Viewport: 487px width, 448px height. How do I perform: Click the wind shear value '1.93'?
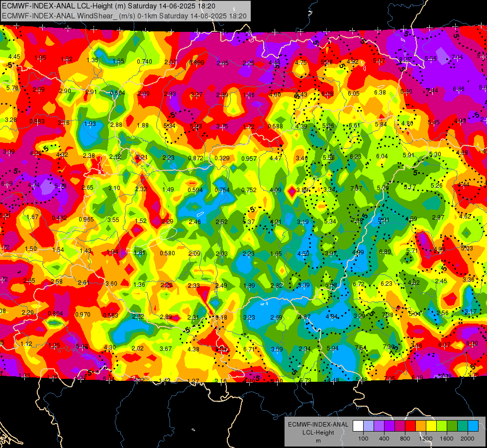click(90, 124)
